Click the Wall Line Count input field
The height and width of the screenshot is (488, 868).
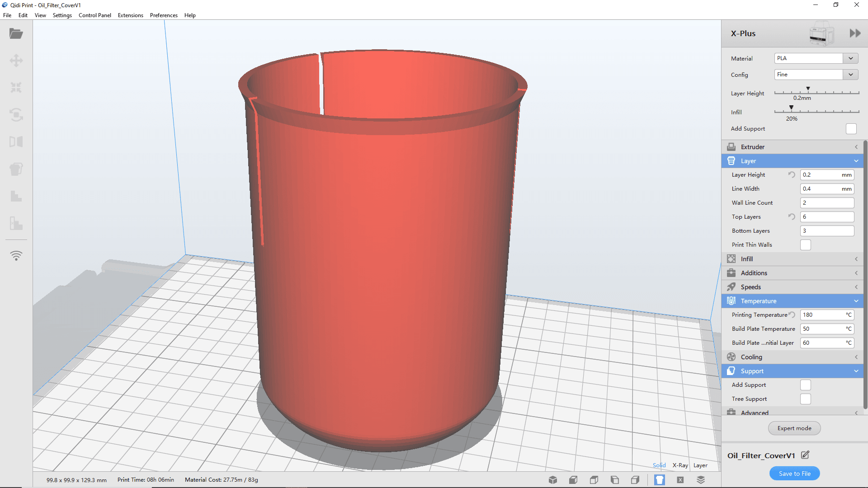tap(827, 203)
